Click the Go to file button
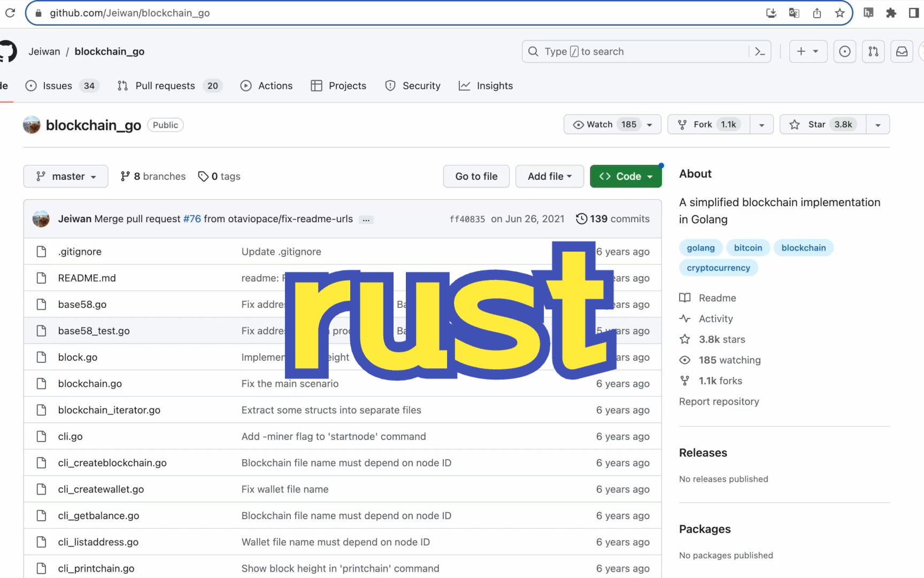This screenshot has width=924, height=578. [476, 176]
